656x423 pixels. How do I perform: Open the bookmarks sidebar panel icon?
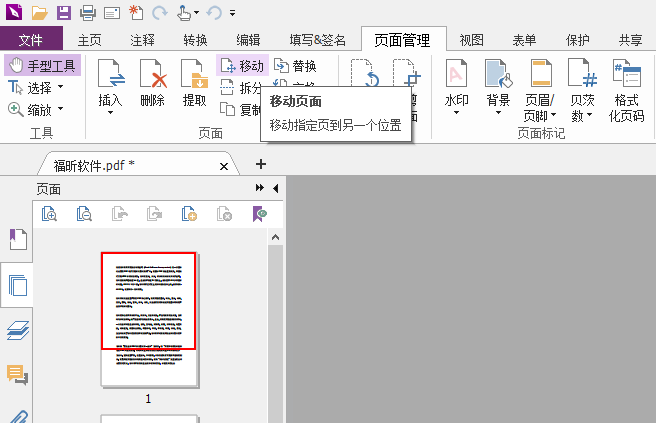[x=18, y=240]
